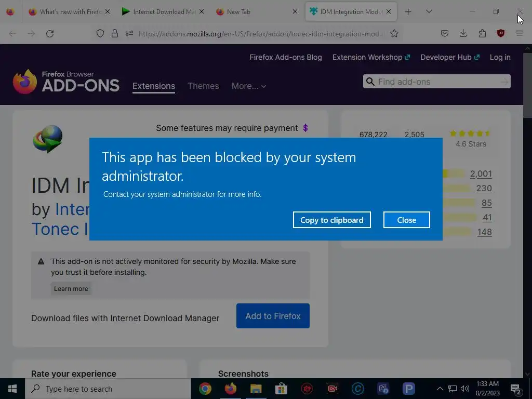The height and width of the screenshot is (399, 532).
Task: Click the blue C app taskbar icon
Action: (x=357, y=389)
